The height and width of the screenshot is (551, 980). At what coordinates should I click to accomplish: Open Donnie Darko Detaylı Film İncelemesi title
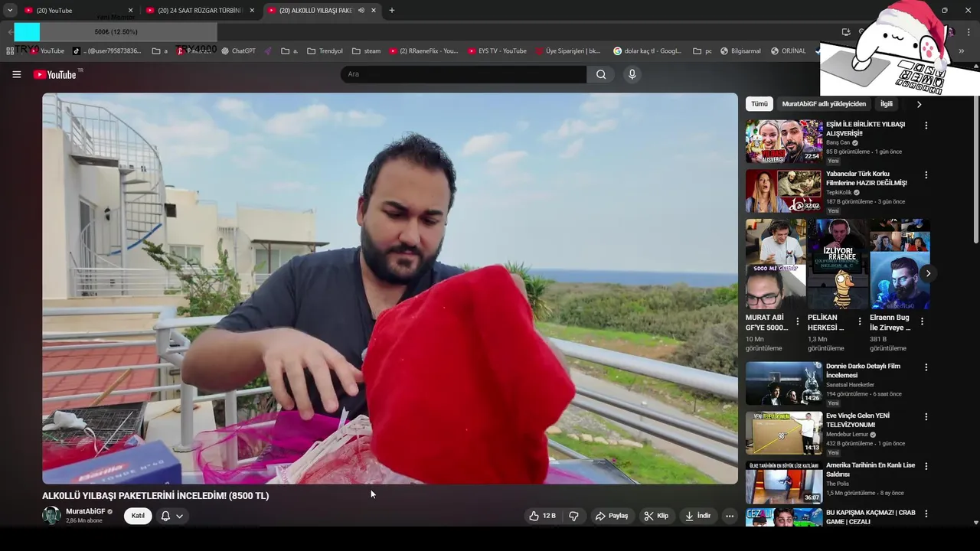(x=863, y=370)
